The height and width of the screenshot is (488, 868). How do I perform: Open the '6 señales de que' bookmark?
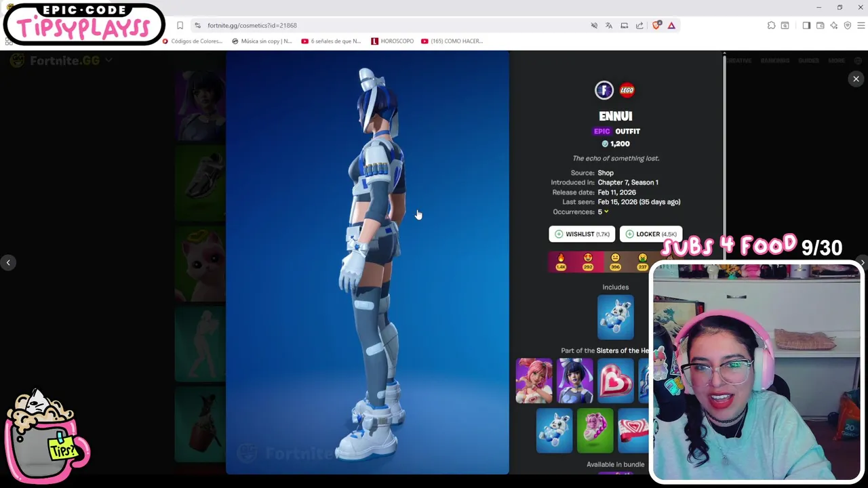click(331, 41)
